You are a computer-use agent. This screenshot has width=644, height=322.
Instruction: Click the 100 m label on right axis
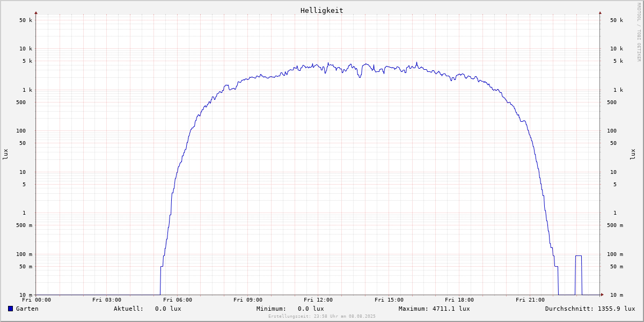pos(615,254)
